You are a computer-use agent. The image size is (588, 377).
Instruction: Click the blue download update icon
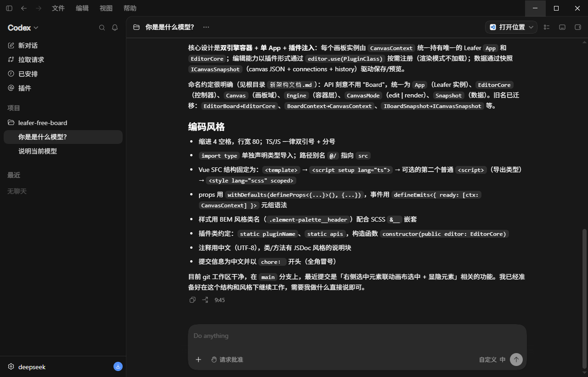click(x=118, y=366)
